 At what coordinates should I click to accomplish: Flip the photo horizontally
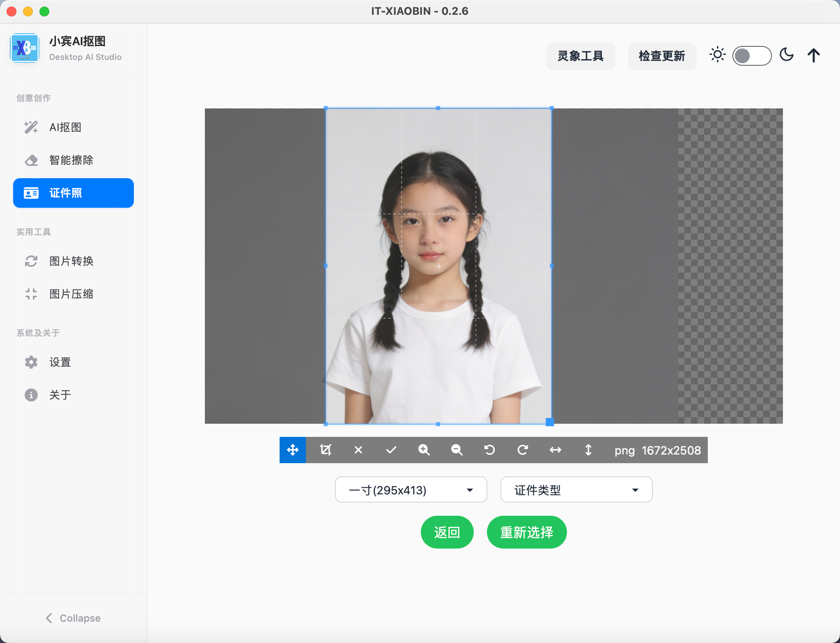coord(555,450)
